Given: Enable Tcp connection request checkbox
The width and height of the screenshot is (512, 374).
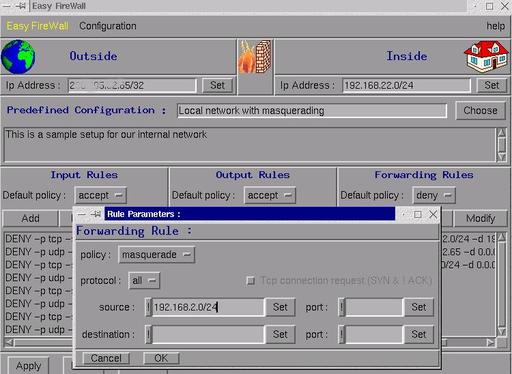Looking at the screenshot, I should coord(251,281).
